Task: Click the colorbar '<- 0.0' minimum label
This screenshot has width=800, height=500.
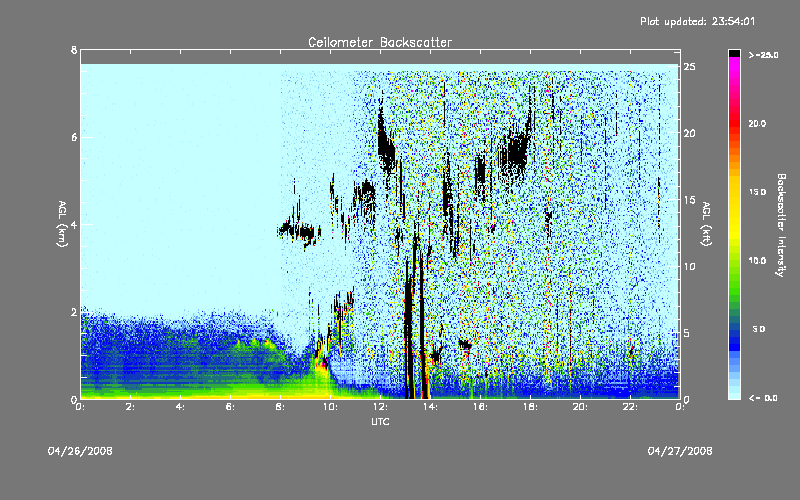Action: tap(763, 398)
